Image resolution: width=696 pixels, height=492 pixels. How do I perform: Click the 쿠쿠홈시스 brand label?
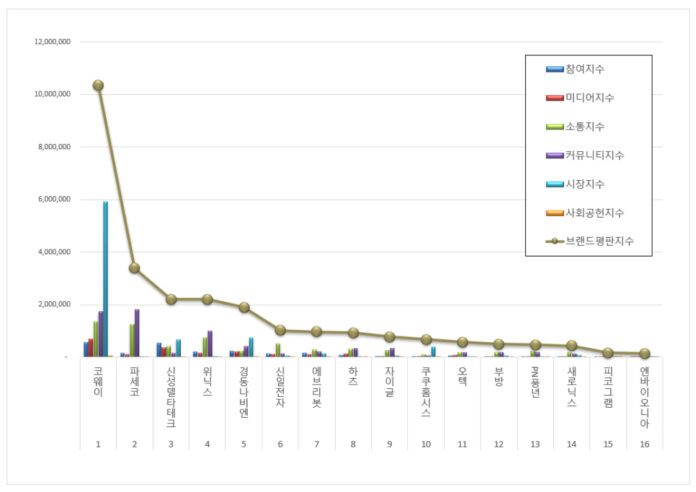426,392
